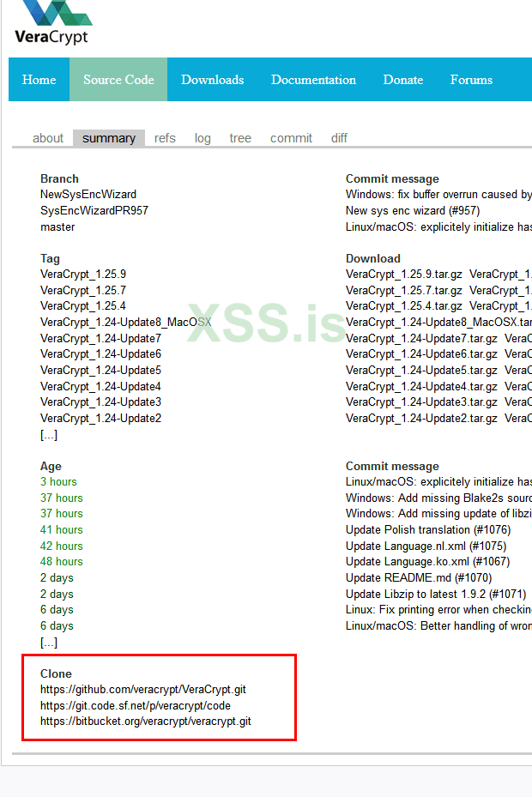The image size is (532, 797).
Task: Click the Tag column heading
Action: 50,259
